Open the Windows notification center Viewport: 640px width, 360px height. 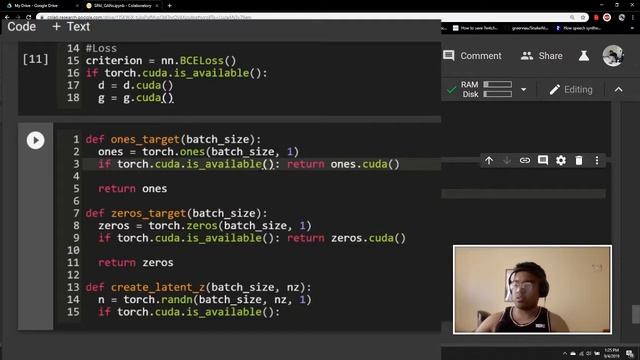pos(630,353)
